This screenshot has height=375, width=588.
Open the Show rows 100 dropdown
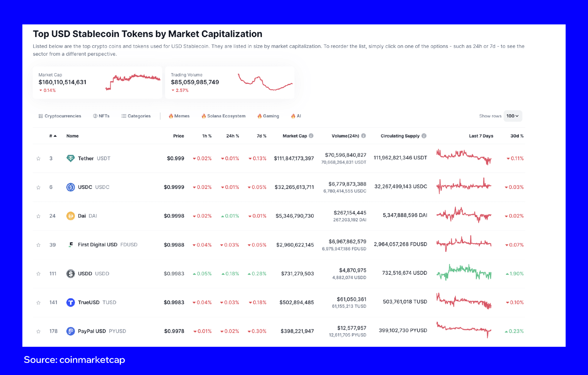513,116
